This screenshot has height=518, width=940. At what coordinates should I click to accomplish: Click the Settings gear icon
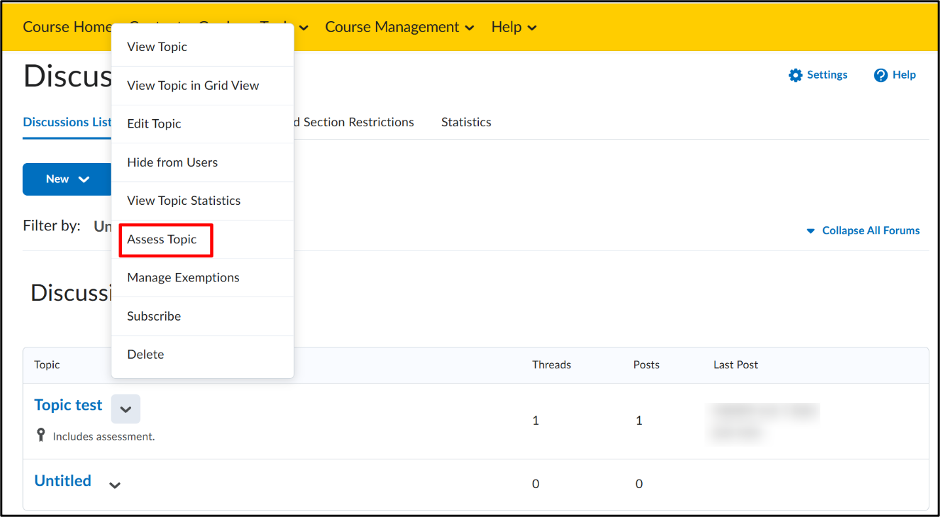click(796, 75)
